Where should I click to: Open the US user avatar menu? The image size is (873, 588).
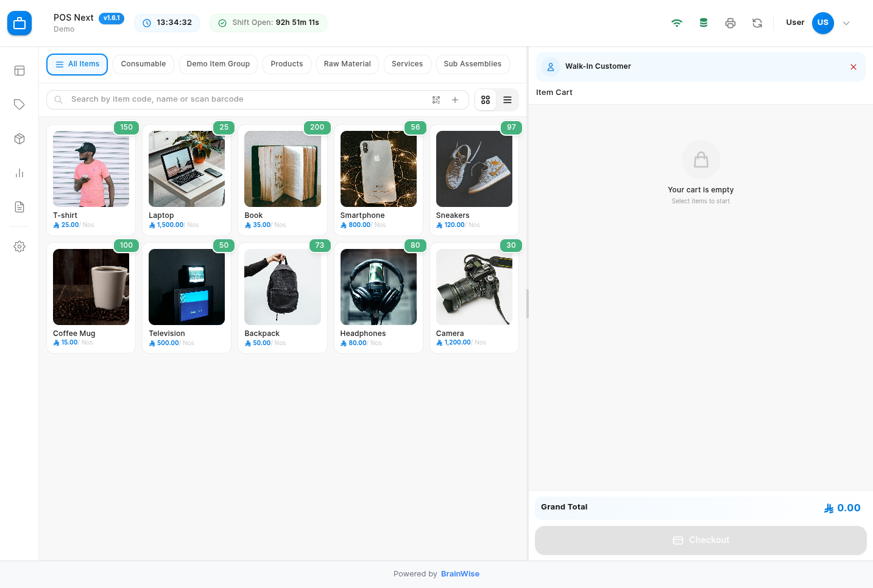(822, 23)
